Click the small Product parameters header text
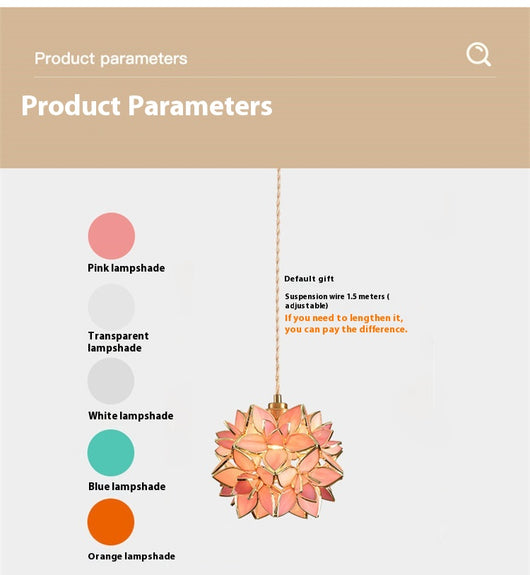530x575 pixels. coord(111,59)
